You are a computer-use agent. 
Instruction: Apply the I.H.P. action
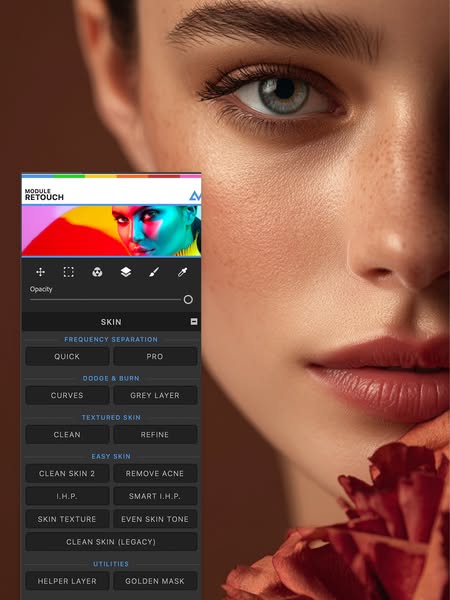pos(67,496)
